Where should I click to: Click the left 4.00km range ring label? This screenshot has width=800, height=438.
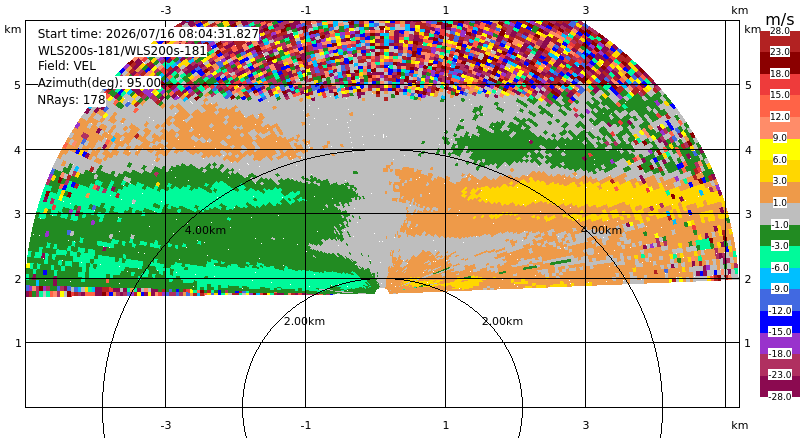205,230
